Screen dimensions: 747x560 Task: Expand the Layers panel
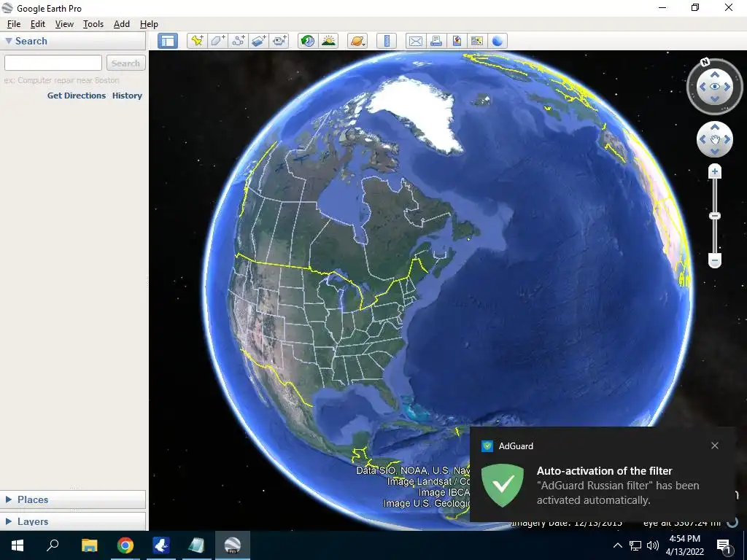point(9,521)
